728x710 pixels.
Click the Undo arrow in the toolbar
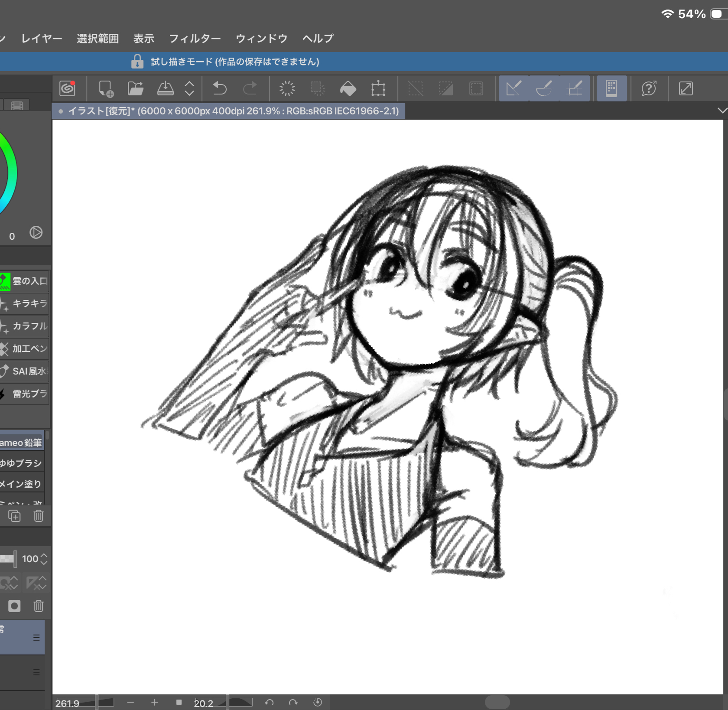click(x=220, y=88)
